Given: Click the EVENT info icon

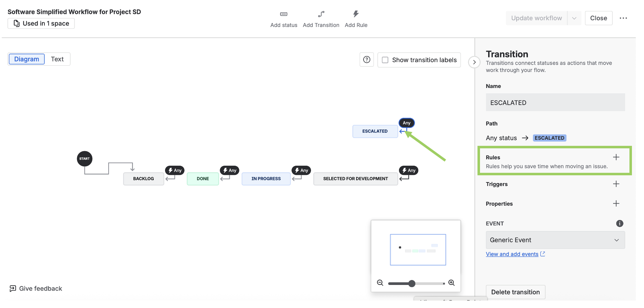Looking at the screenshot, I should click(620, 224).
